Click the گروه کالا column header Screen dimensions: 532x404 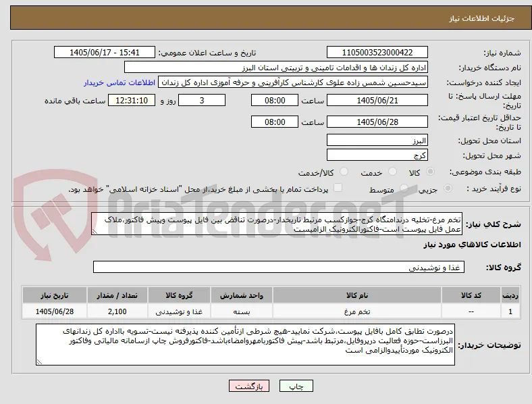click(179, 295)
